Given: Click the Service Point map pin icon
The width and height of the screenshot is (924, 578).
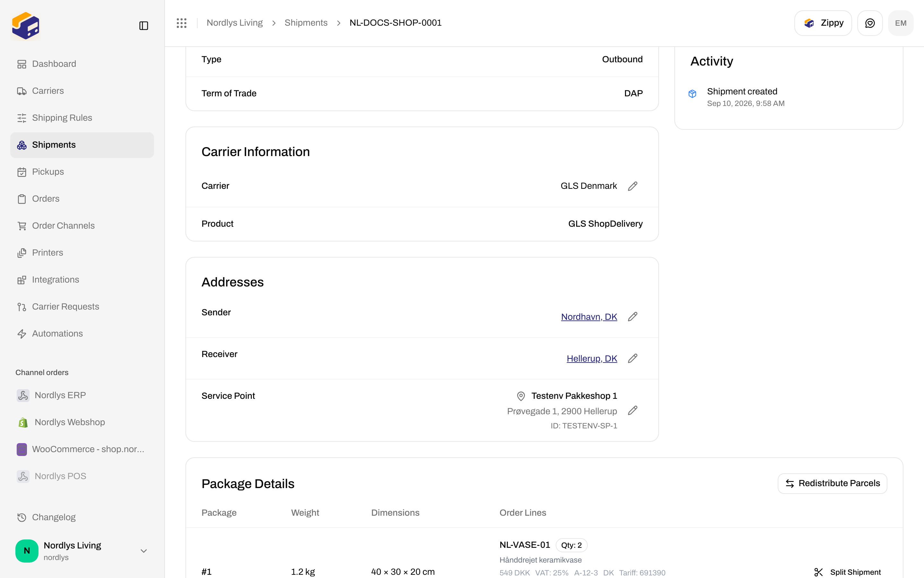Looking at the screenshot, I should coord(521,396).
